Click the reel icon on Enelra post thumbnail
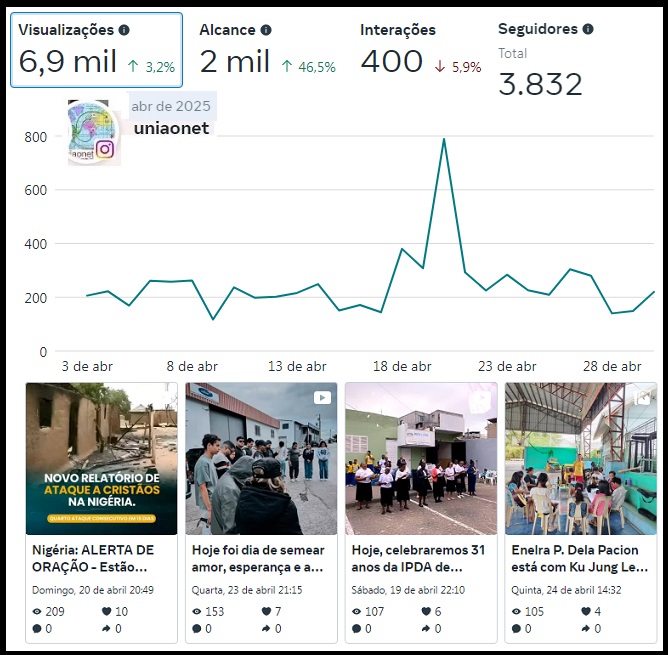 (641, 397)
